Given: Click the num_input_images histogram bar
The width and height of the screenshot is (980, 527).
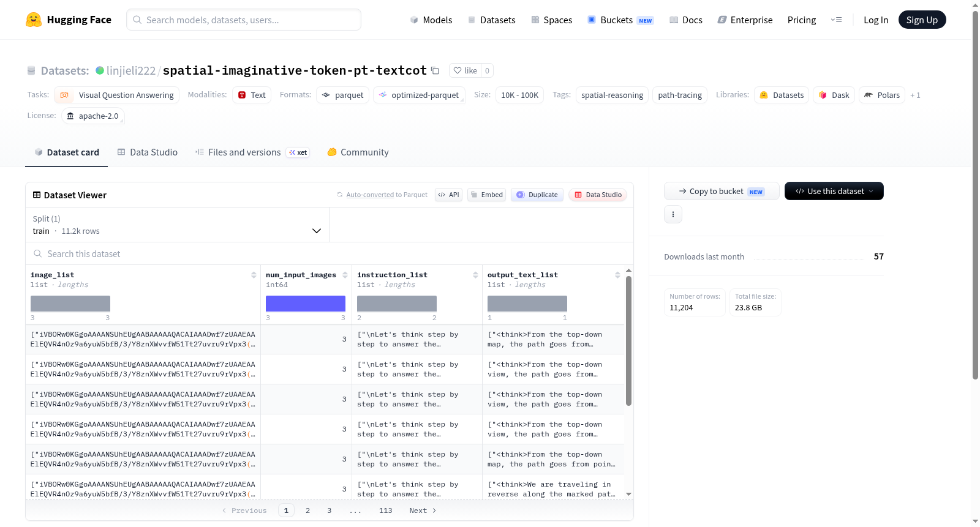Looking at the screenshot, I should 306,304.
